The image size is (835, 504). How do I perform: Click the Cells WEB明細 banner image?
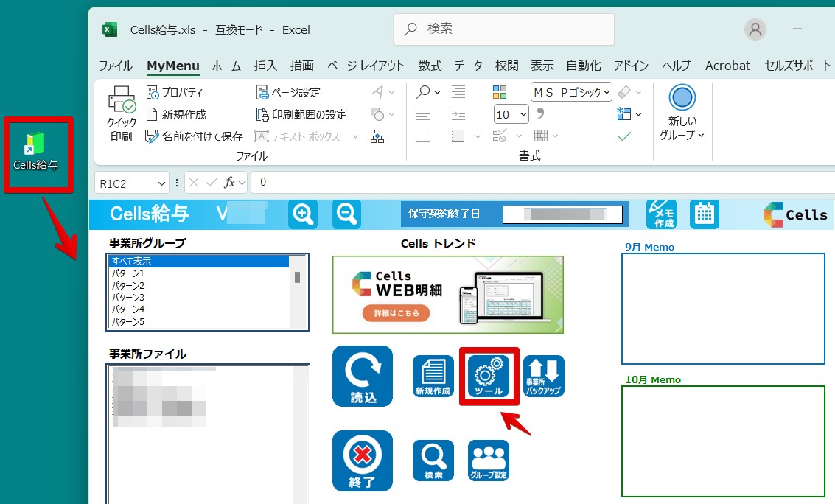tap(448, 295)
